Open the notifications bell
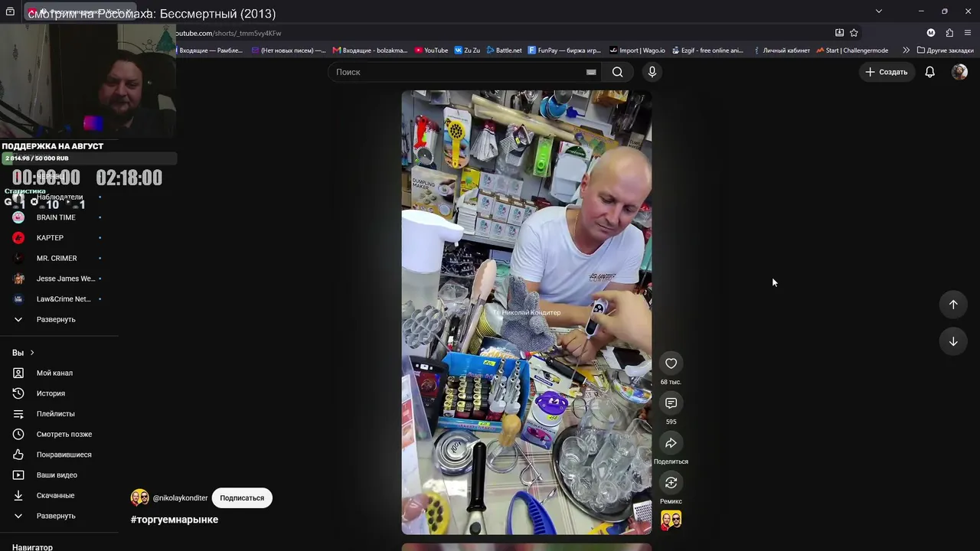This screenshot has width=980, height=551. pos(930,72)
